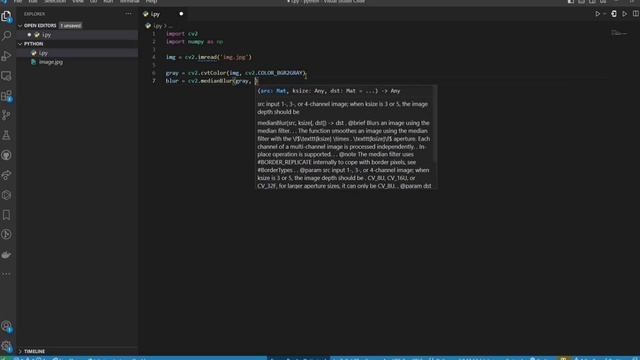Show additional views via activity bar ellipsis

click(7, 274)
